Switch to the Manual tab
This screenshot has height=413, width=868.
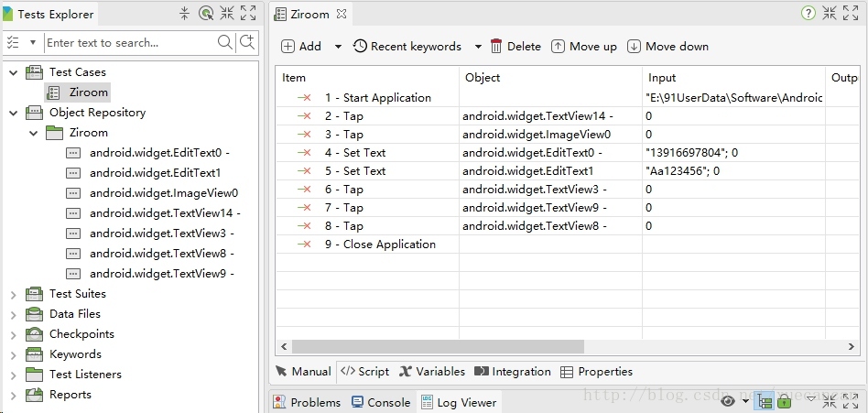[x=304, y=372]
